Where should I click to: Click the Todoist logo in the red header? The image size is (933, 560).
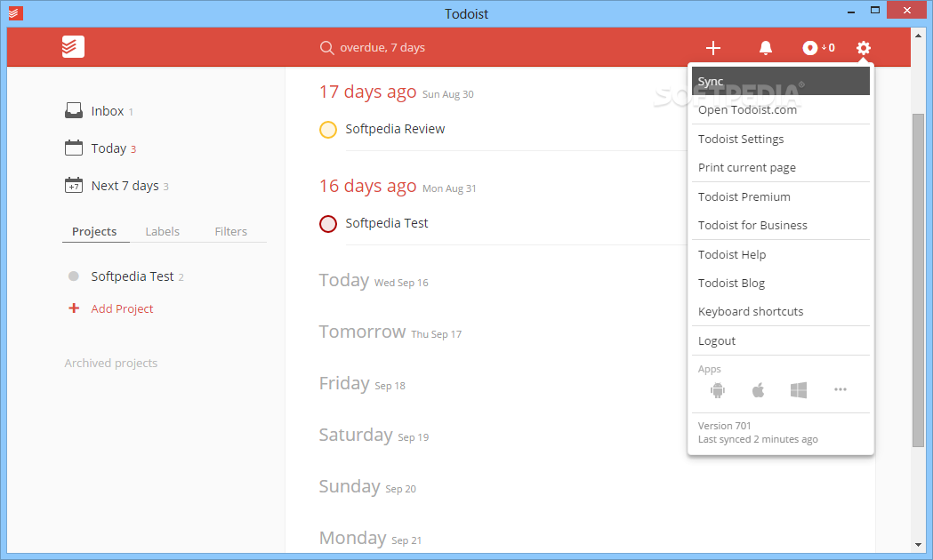tap(73, 47)
